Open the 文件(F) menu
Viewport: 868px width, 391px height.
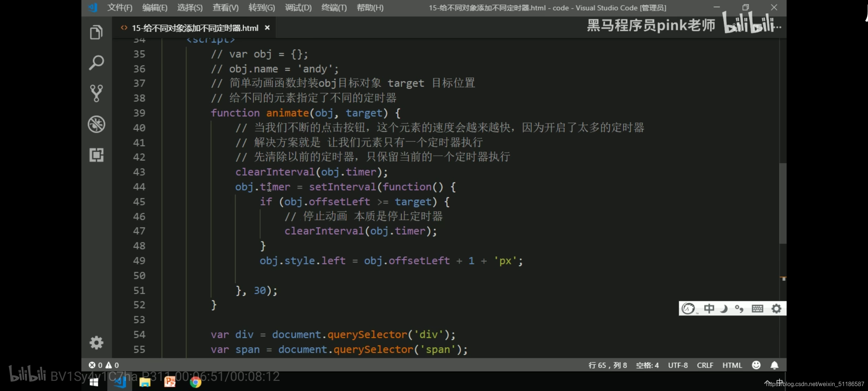click(x=120, y=8)
